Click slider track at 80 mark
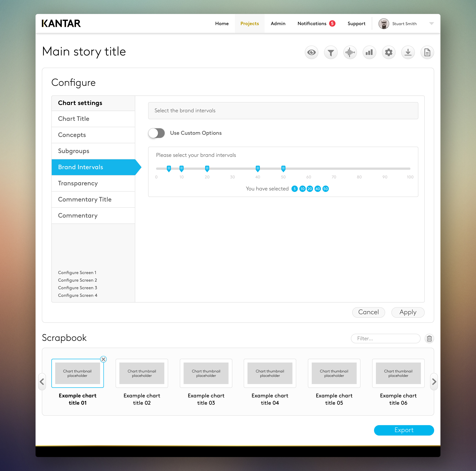 coord(359,169)
